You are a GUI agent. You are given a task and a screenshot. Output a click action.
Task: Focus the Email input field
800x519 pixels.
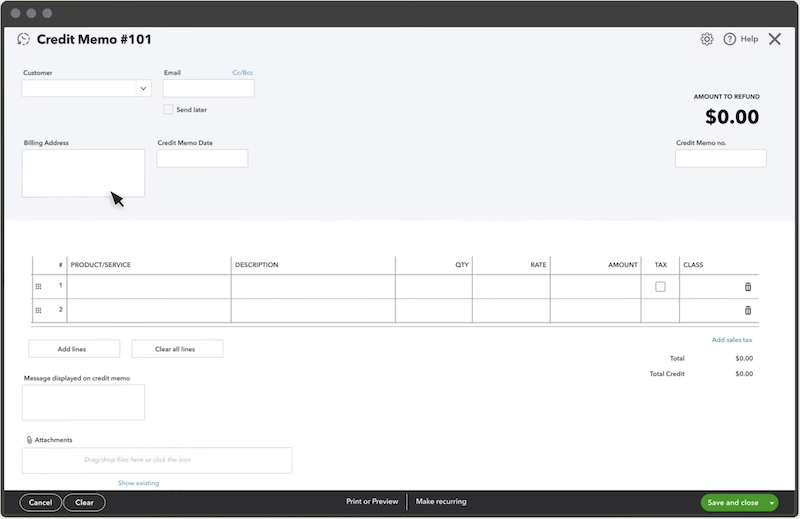point(209,89)
